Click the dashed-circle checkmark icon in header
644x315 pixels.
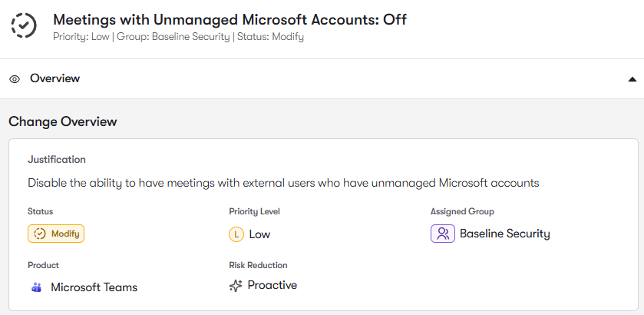24,25
